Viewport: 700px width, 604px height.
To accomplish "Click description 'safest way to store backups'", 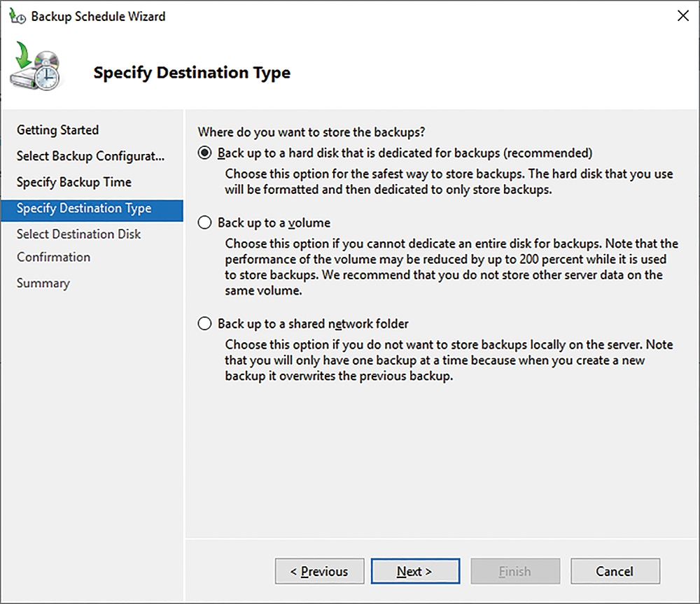I will point(449,182).
